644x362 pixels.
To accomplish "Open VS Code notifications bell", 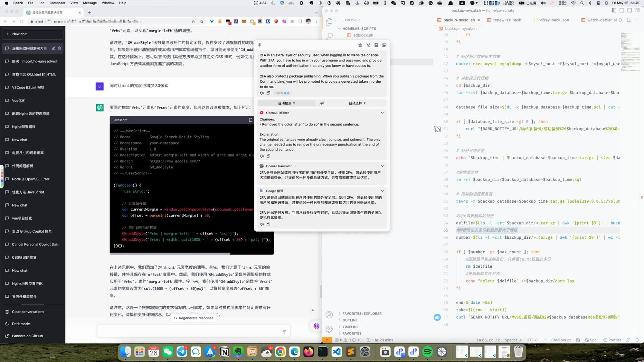I will point(637,340).
